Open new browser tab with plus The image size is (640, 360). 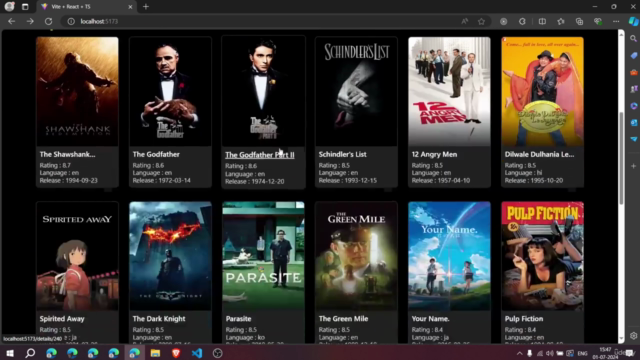pos(146,7)
